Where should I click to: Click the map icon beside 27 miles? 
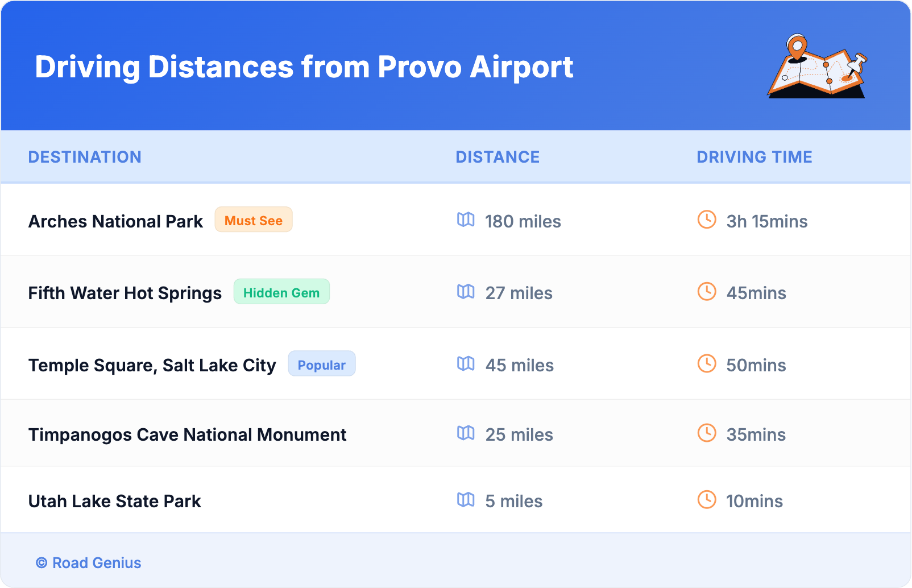(x=466, y=292)
